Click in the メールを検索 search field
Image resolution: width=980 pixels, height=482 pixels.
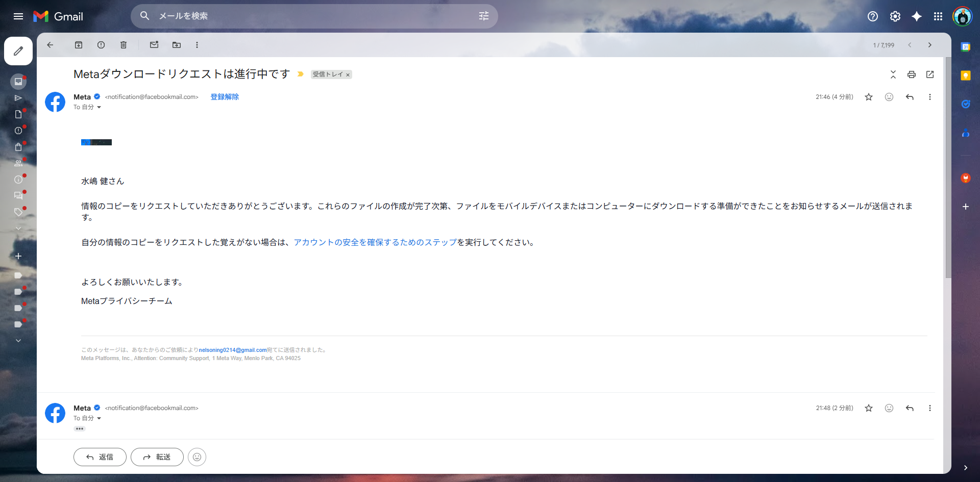(306, 16)
